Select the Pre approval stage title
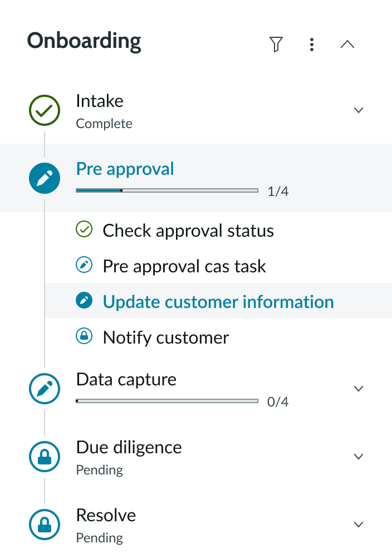 click(x=125, y=169)
